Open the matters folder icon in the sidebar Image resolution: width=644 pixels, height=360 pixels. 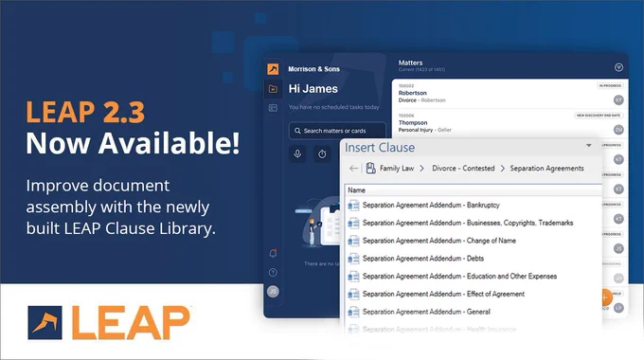pos(273,89)
